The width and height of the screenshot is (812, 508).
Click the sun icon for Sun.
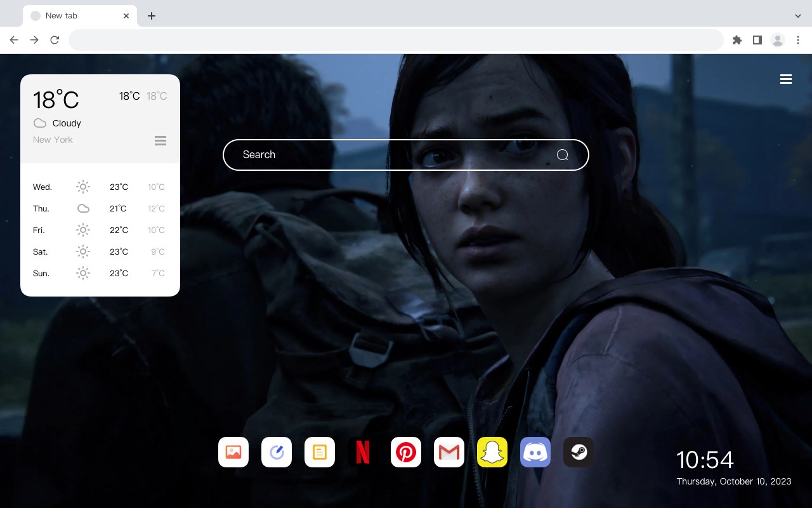pyautogui.click(x=83, y=273)
